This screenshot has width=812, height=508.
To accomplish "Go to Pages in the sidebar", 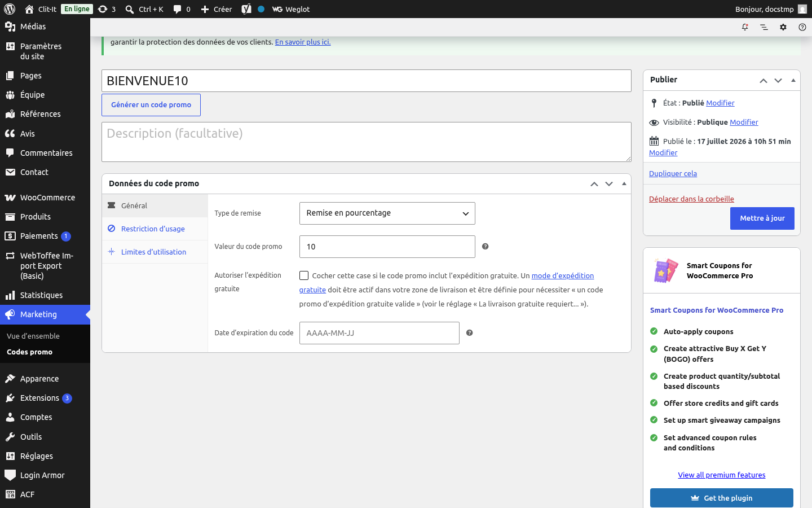I will pyautogui.click(x=45, y=76).
